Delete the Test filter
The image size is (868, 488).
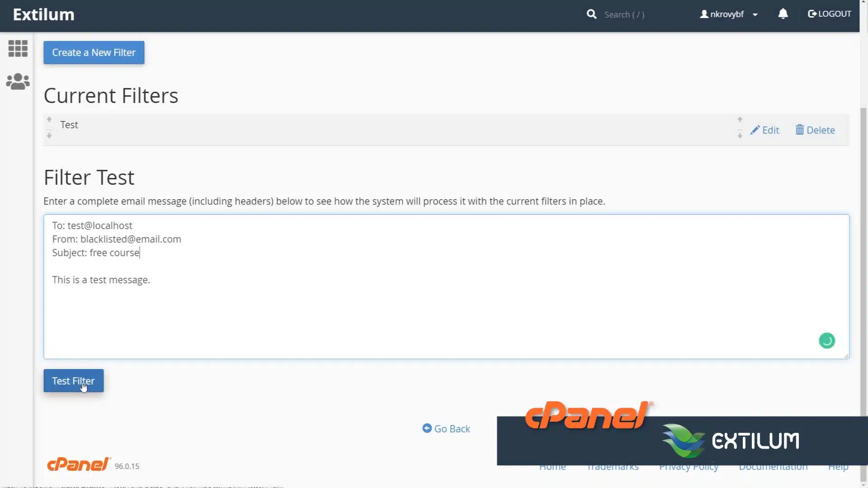pyautogui.click(x=815, y=130)
